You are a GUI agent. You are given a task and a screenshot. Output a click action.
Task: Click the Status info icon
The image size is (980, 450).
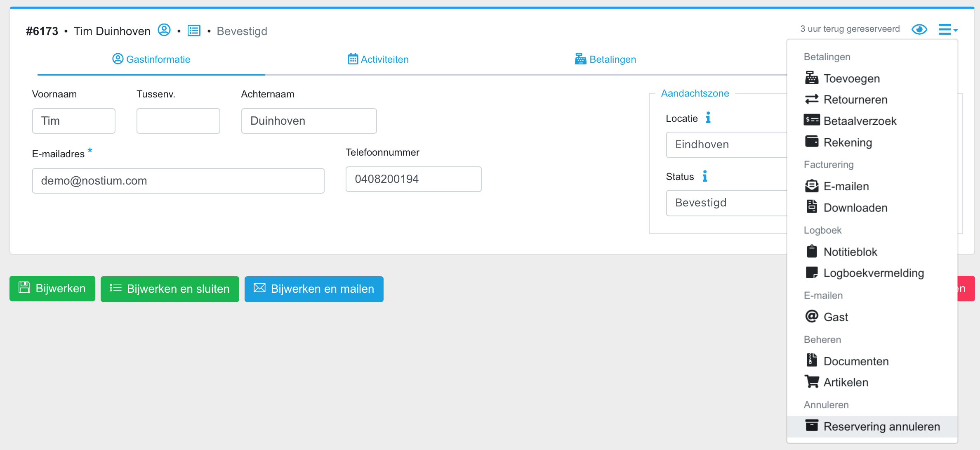coord(704,176)
